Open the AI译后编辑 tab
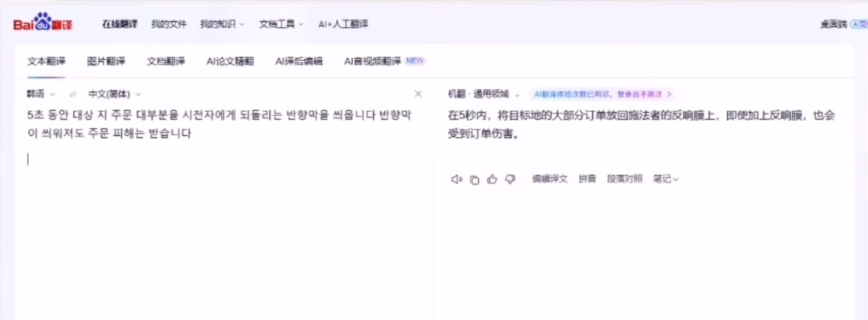Image resolution: width=868 pixels, height=320 pixels. (x=299, y=61)
